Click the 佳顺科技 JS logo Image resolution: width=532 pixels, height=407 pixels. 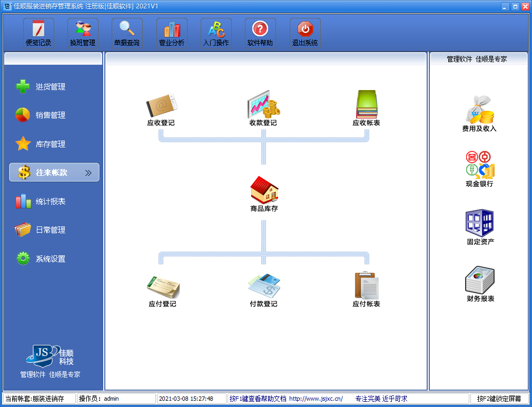(x=50, y=356)
